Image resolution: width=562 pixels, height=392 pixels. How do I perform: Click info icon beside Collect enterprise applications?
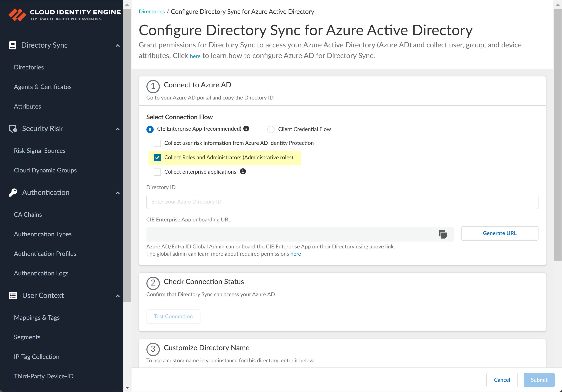[x=243, y=171]
